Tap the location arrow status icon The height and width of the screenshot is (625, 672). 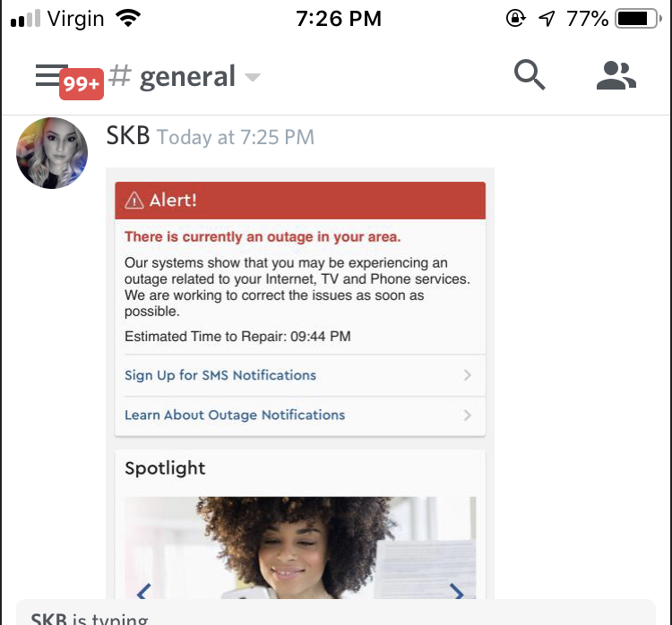[547, 19]
